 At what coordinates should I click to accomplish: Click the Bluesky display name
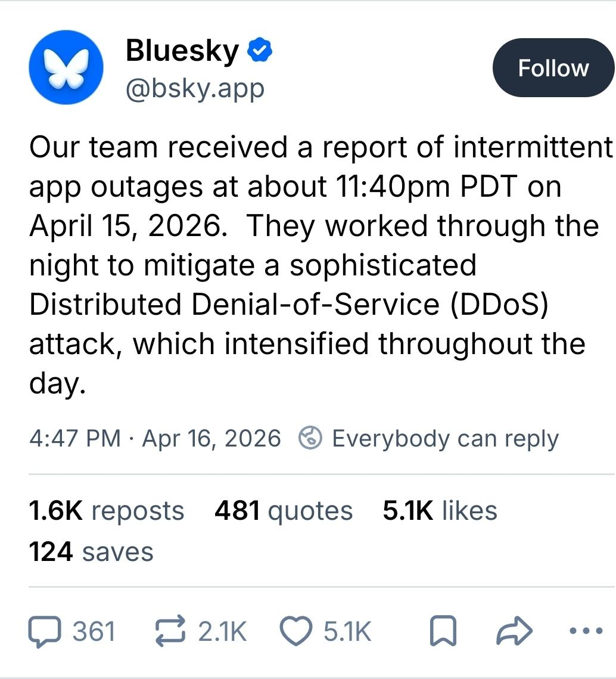pos(182,51)
